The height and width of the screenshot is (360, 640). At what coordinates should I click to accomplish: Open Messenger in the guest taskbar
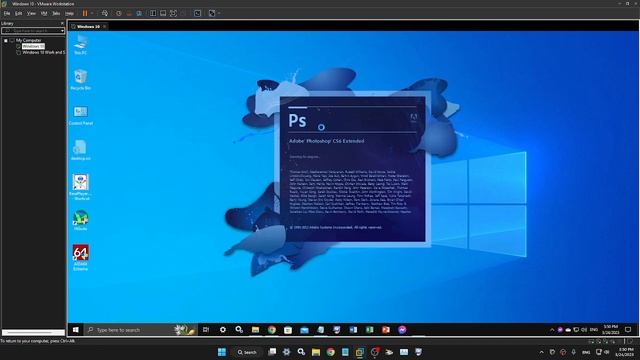(402, 330)
